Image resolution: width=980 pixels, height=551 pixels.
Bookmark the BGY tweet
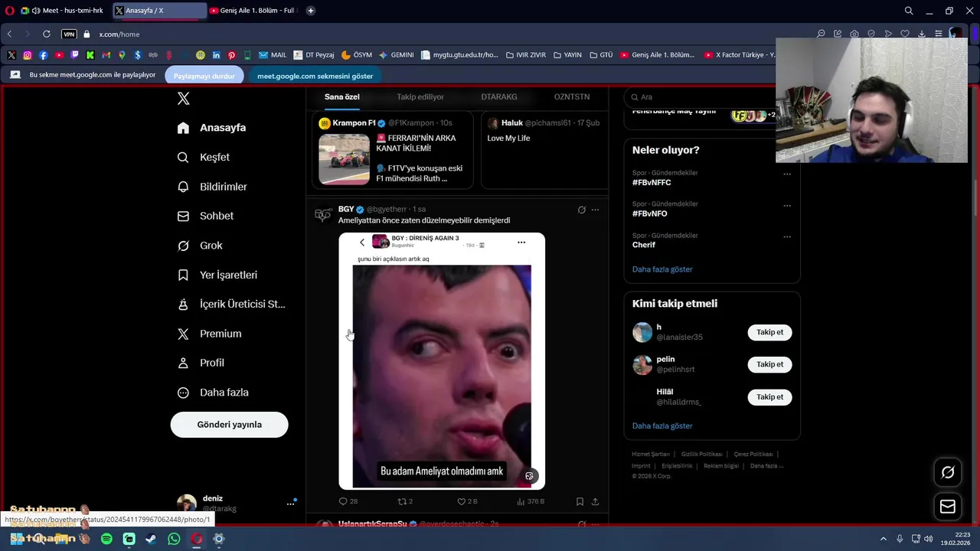tap(580, 501)
